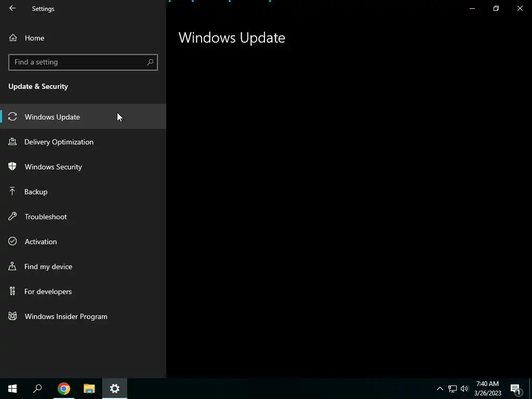
Task: Click the Troubleshoot wrench icon
Action: (12, 216)
